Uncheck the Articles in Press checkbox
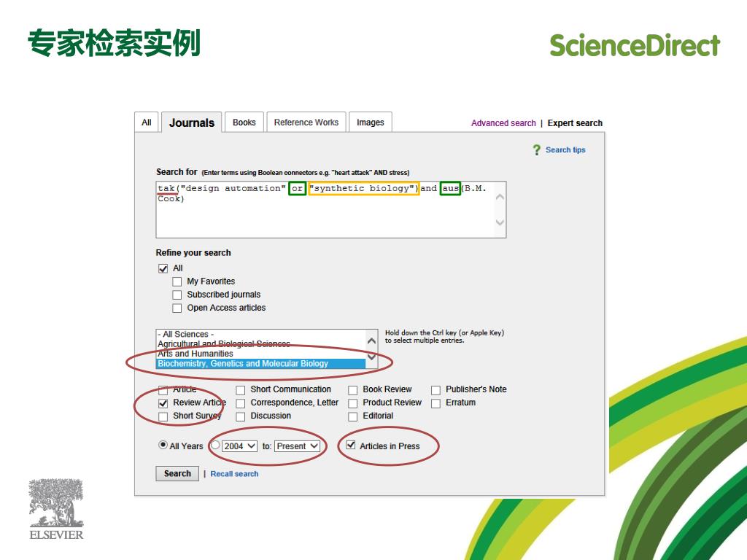Viewport: 747px width, 560px height. pyautogui.click(x=351, y=446)
